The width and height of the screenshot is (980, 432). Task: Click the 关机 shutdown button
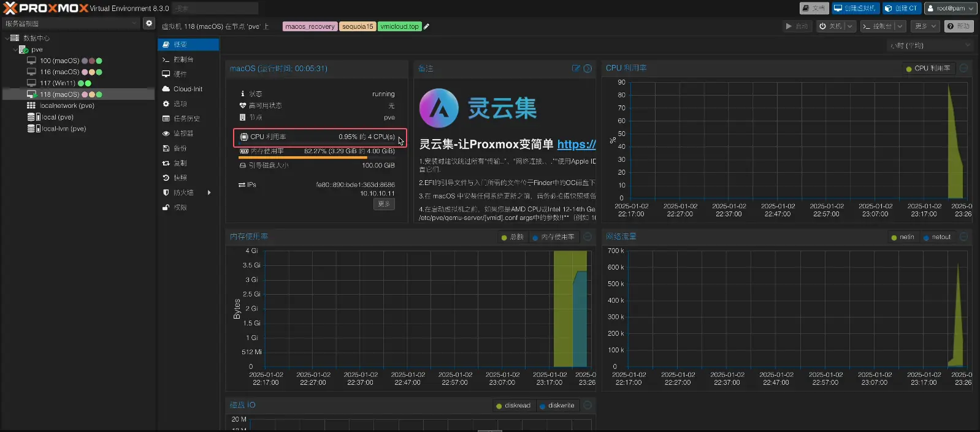830,26
